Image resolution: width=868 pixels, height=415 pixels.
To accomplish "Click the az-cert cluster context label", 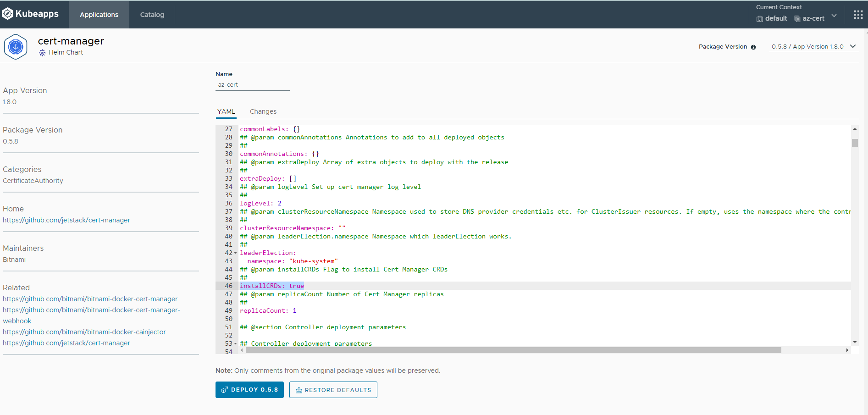I will [x=809, y=18].
